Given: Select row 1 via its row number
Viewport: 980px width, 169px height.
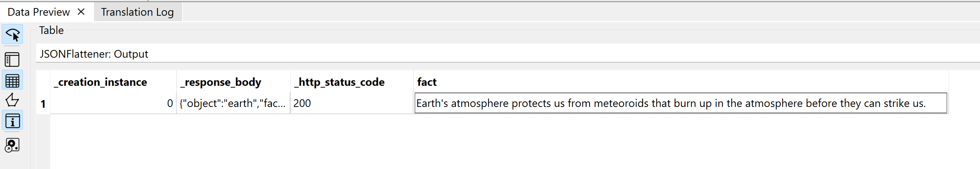Looking at the screenshot, I should (x=43, y=103).
